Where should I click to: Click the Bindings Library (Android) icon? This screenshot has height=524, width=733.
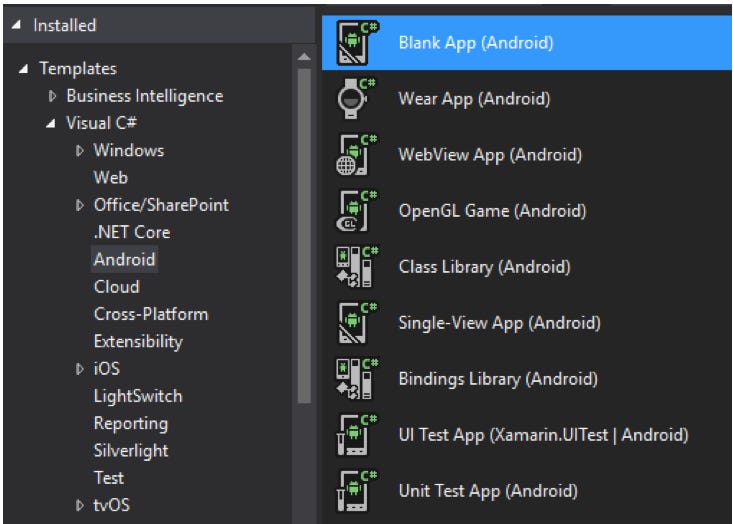click(357, 379)
